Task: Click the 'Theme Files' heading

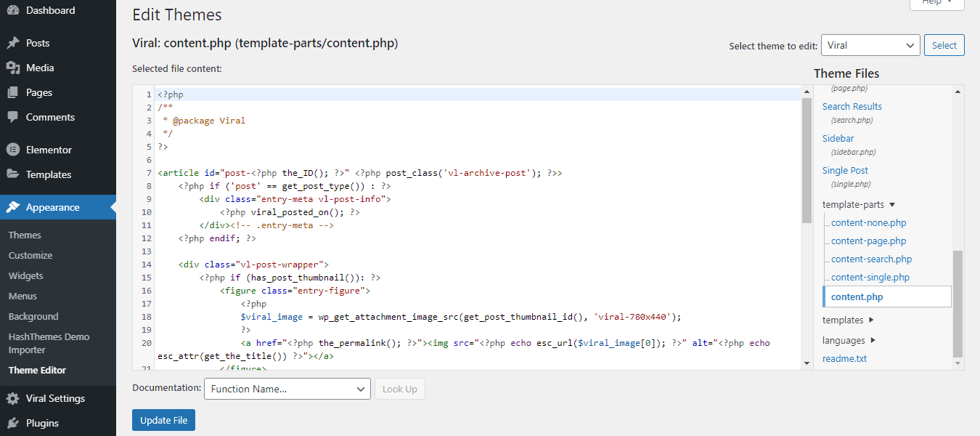Action: (846, 73)
